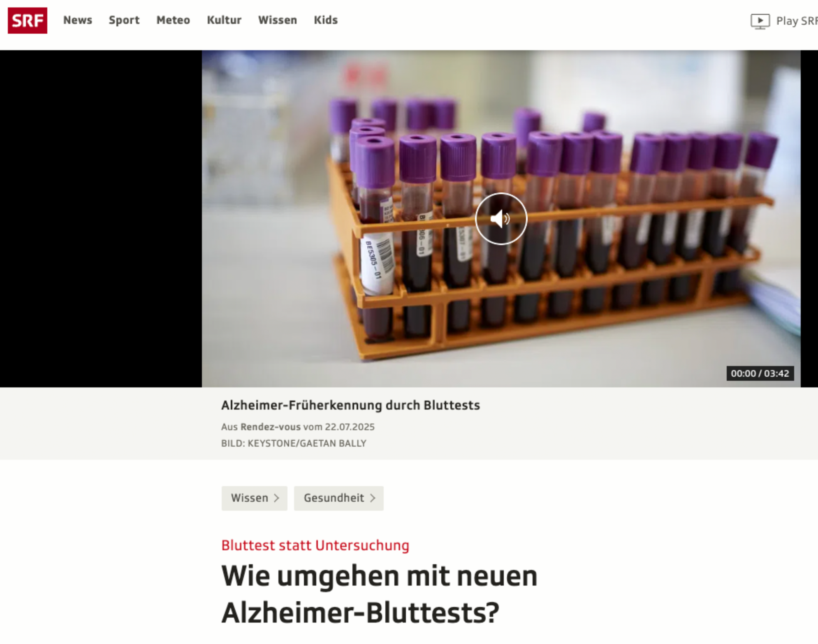The image size is (818, 644).
Task: Click the headline Wie umgehen mit neuen Alzheimer-Bluttests
Action: tap(379, 594)
